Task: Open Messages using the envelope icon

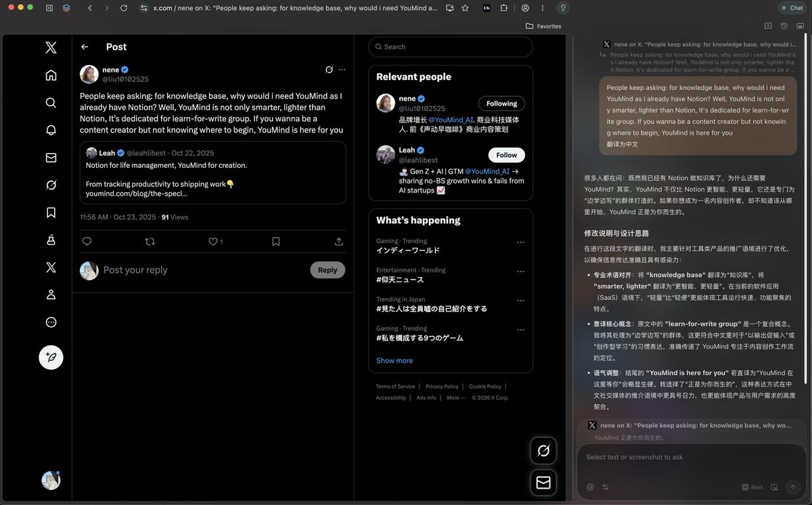Action: point(51,158)
